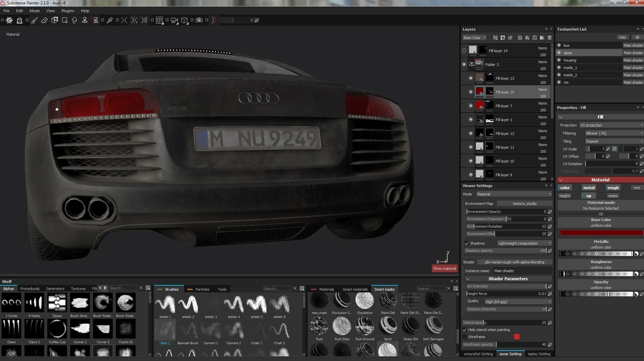Collapse Folder 3 in the layer stack
The width and height of the screenshot is (644, 361).
coord(471,64)
